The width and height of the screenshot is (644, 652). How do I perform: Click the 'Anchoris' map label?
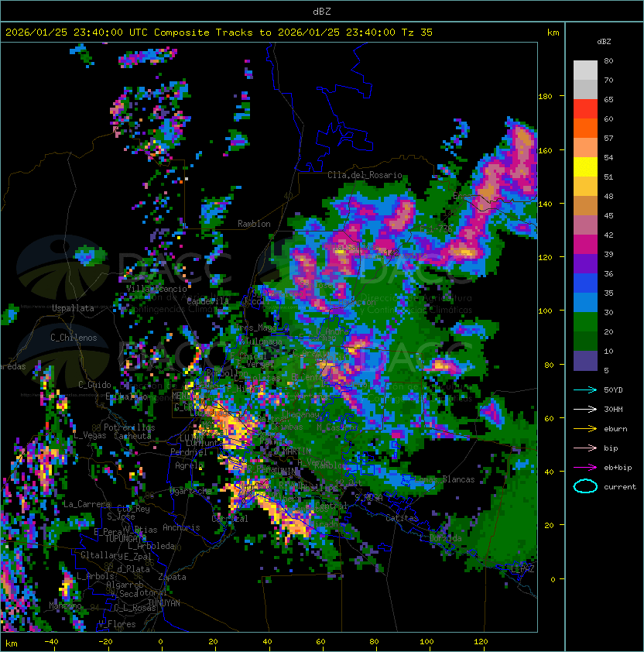(x=181, y=527)
